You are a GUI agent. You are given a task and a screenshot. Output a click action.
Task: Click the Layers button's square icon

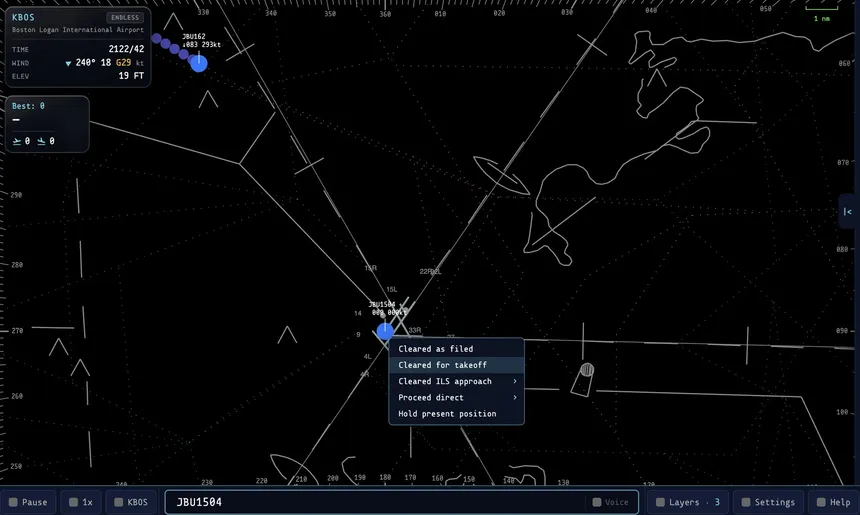coord(660,502)
